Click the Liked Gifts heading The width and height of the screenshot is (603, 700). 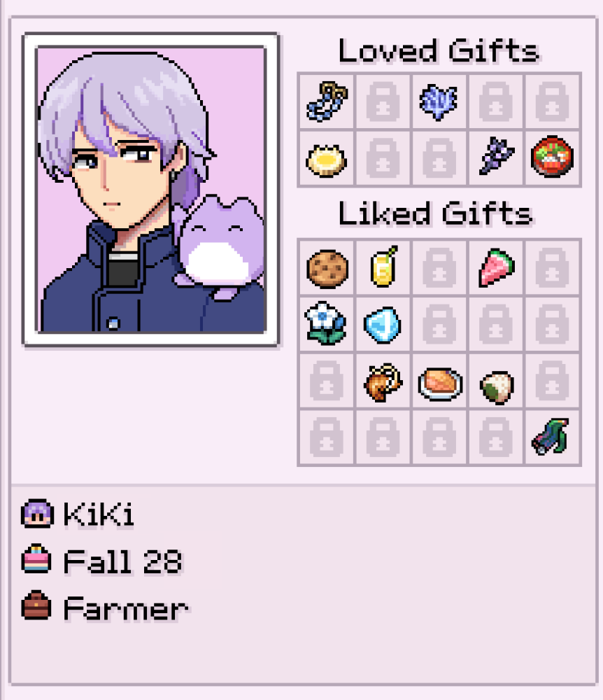435,213
